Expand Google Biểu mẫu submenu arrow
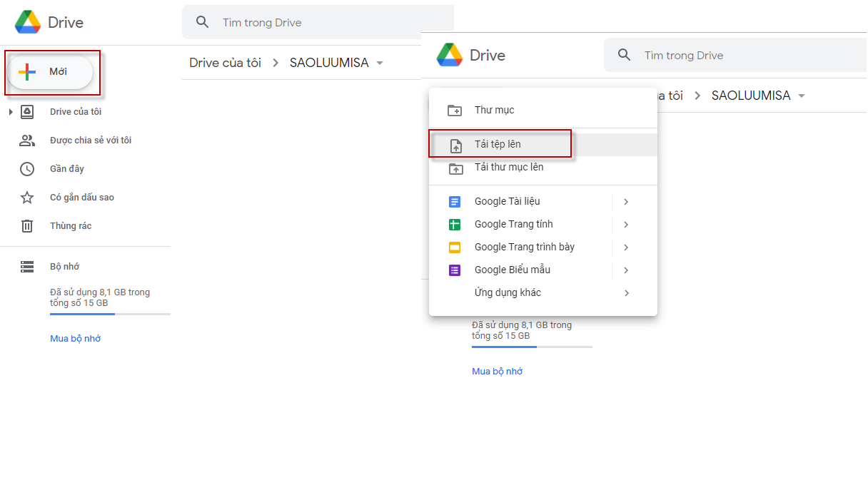 pos(626,270)
